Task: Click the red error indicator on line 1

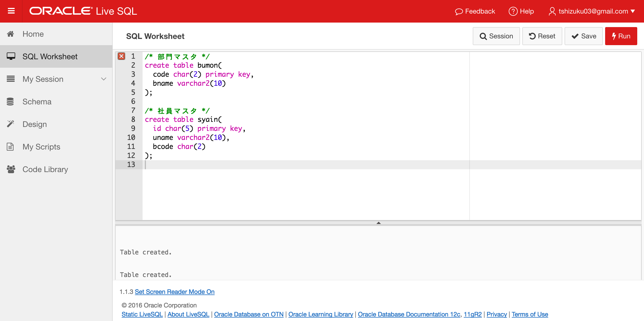Action: tap(121, 56)
